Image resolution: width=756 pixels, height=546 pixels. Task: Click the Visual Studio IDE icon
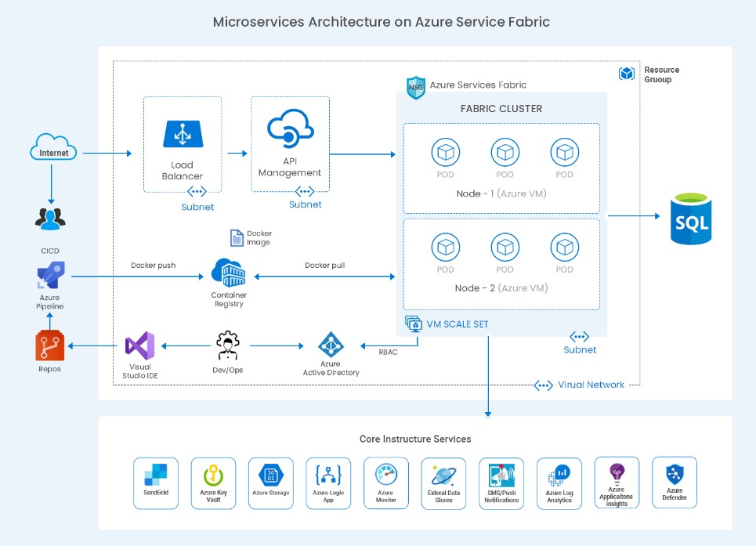(140, 345)
